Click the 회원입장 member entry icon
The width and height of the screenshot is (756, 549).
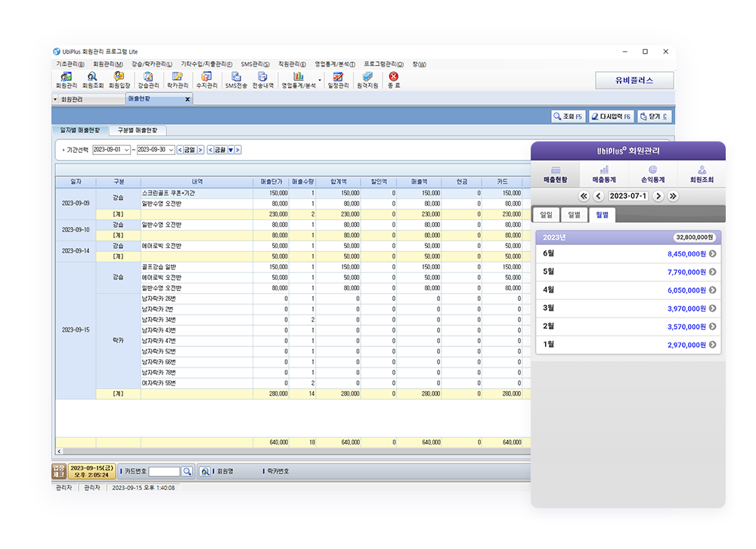pos(119,80)
